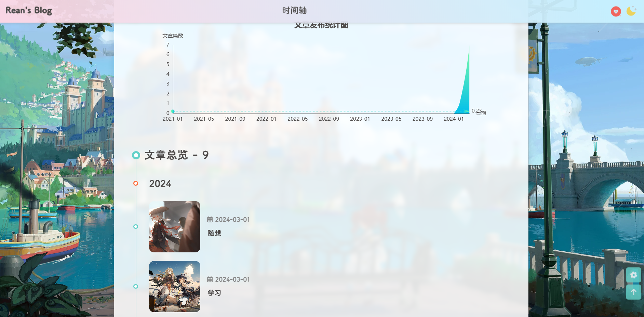644x317 pixels.
Task: Click the 时间轴 page title in header
Action: (294, 11)
